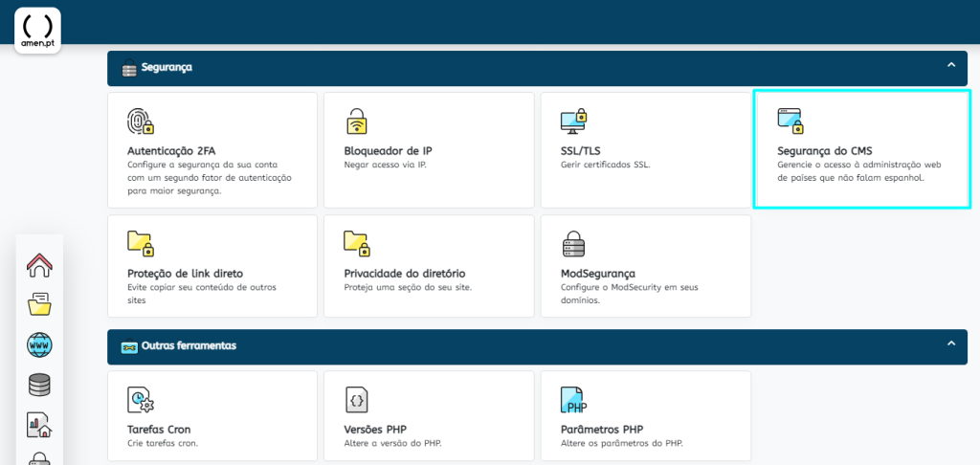
Task: Click the Privacidade do diretório folder icon
Action: 356,244
